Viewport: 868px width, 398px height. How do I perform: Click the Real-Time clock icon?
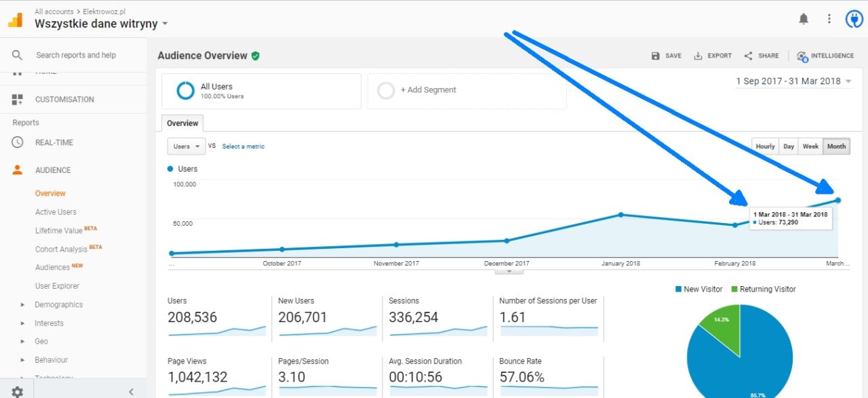pos(18,142)
